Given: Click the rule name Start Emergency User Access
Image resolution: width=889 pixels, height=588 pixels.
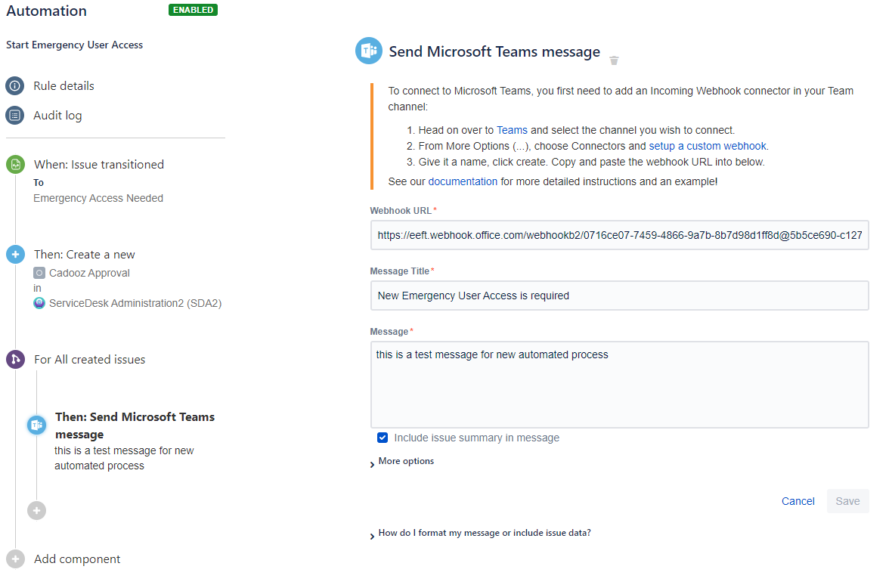Looking at the screenshot, I should coord(74,45).
